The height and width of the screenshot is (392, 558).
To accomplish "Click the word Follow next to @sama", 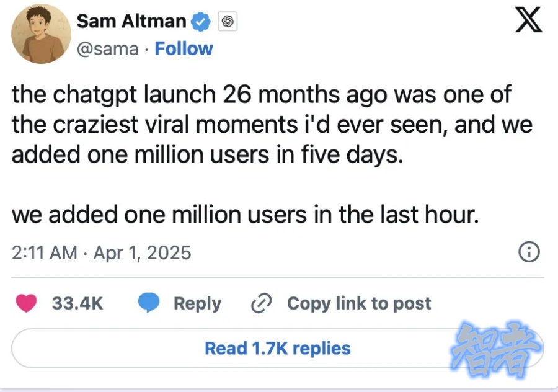I will [184, 49].
